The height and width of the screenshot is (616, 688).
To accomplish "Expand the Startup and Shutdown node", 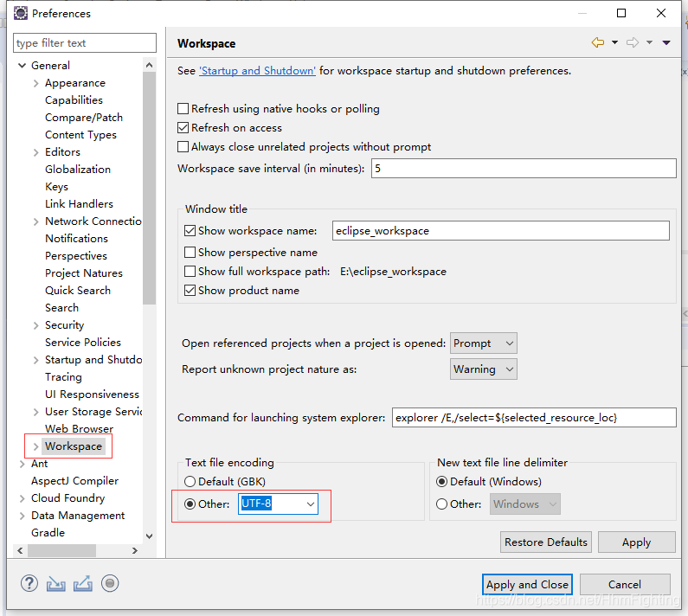I will click(x=36, y=360).
